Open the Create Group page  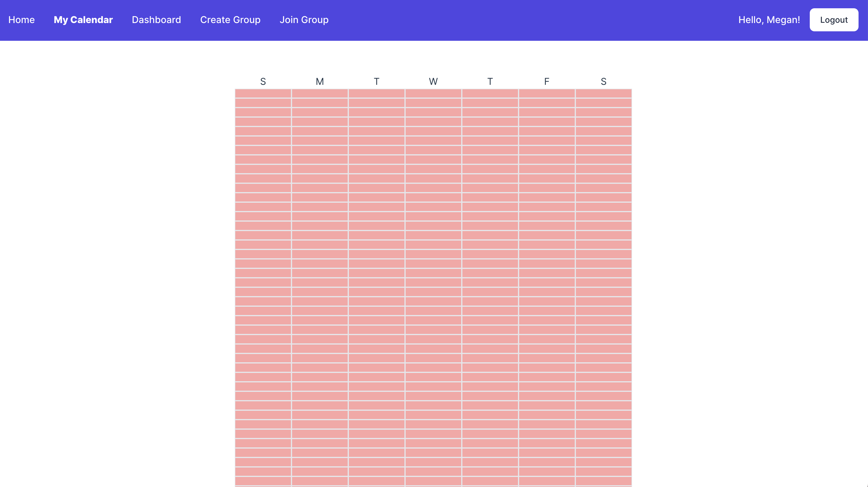click(230, 20)
